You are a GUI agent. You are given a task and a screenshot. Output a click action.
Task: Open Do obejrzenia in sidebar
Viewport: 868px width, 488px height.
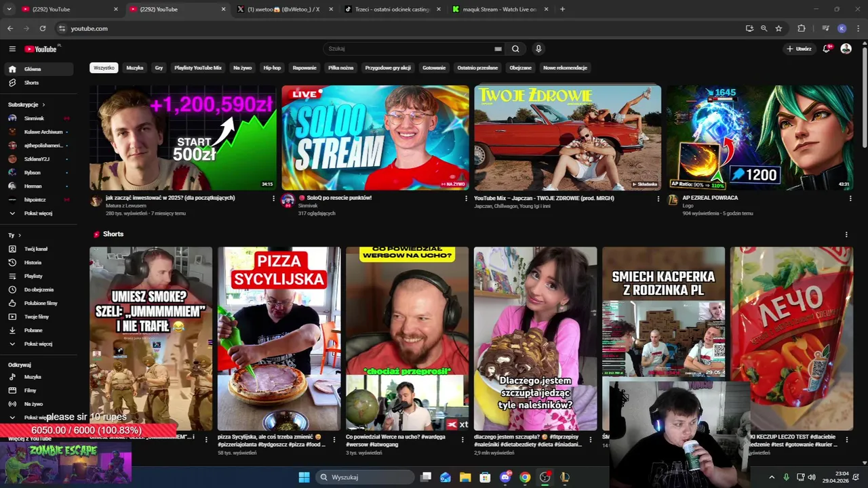[38, 289]
